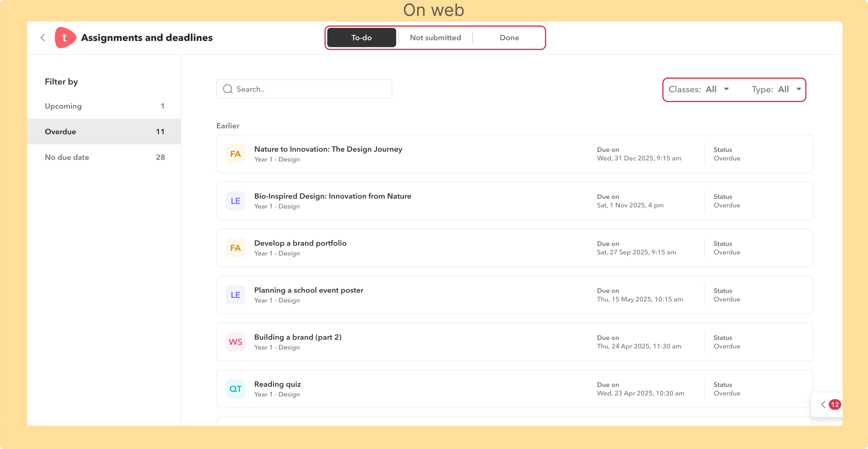Go back using the header arrow

point(43,37)
